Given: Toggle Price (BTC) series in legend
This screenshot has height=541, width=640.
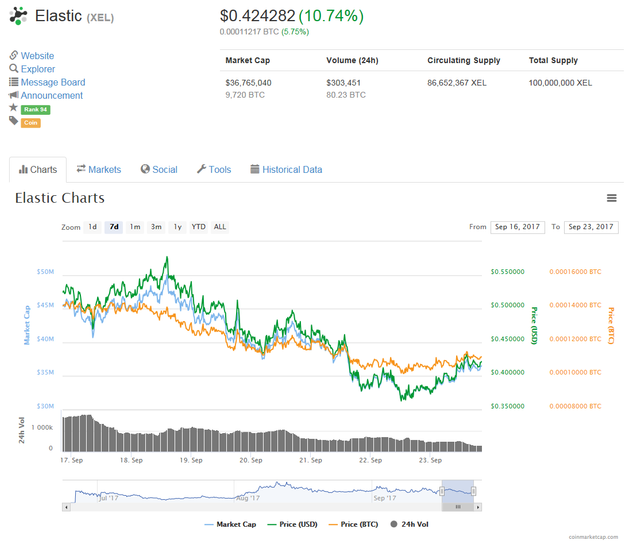Looking at the screenshot, I should tap(353, 524).
